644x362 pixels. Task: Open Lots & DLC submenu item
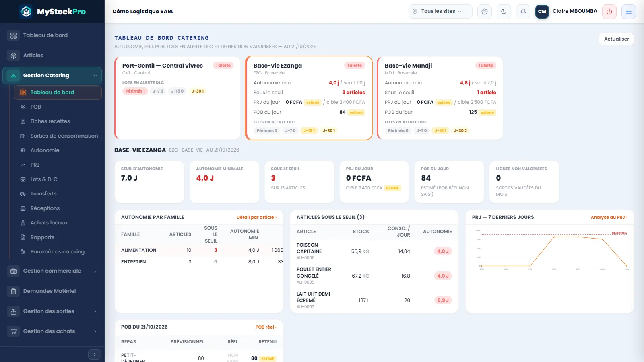(x=58, y=179)
